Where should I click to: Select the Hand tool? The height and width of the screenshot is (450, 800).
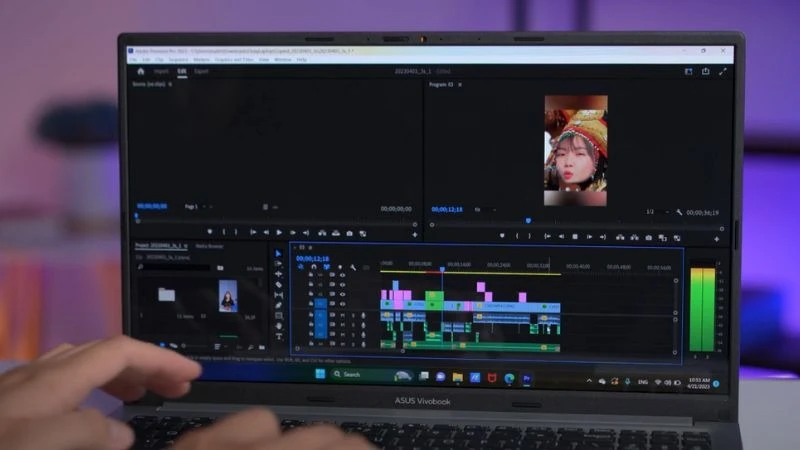278,326
